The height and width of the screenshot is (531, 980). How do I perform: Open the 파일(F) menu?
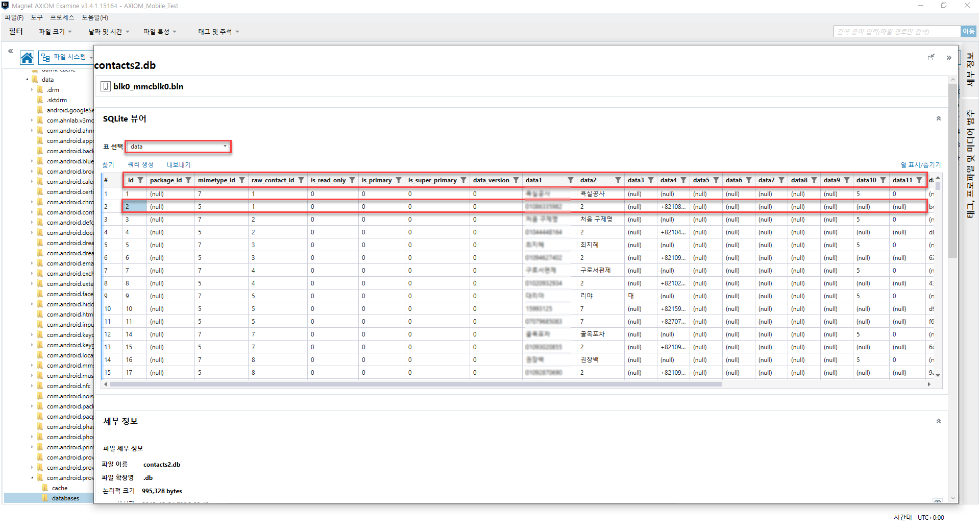click(14, 17)
